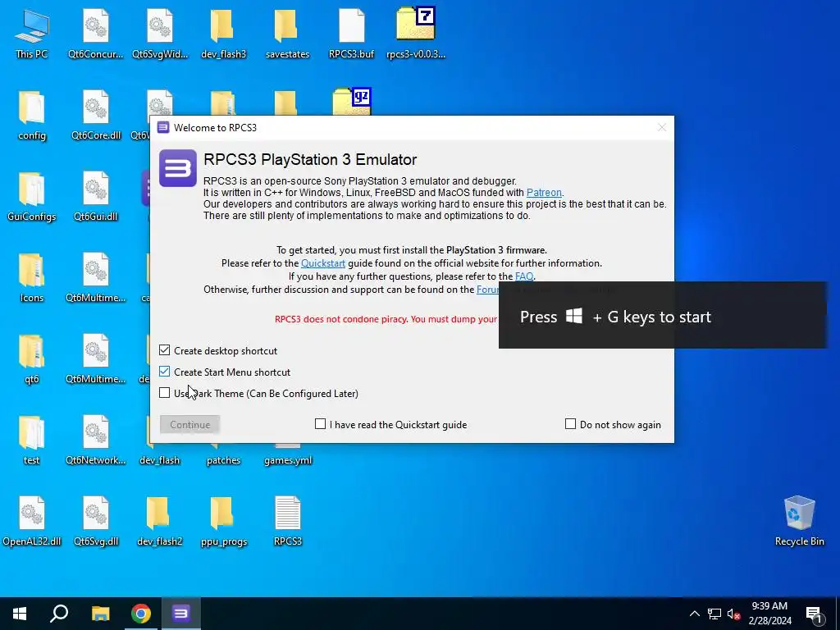Open the Patreon link
The height and width of the screenshot is (630, 840).
click(544, 192)
